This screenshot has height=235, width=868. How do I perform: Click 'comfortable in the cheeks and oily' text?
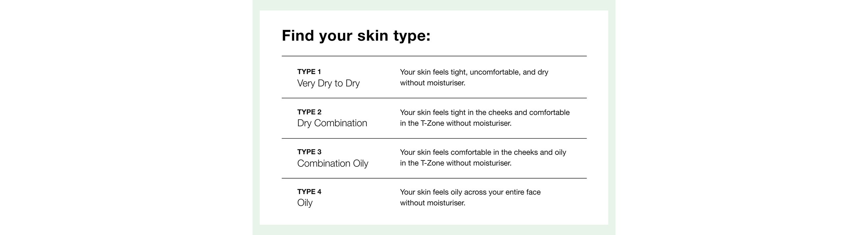coord(508,152)
